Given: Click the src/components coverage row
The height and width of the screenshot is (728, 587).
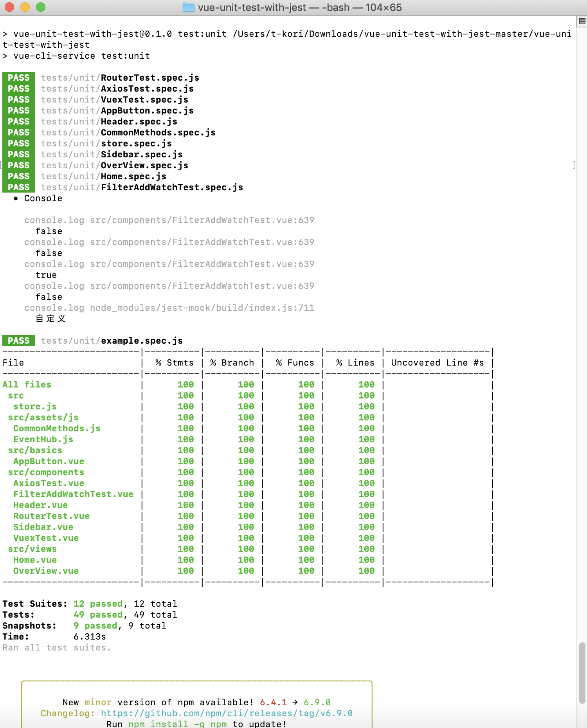Looking at the screenshot, I should (x=247, y=472).
